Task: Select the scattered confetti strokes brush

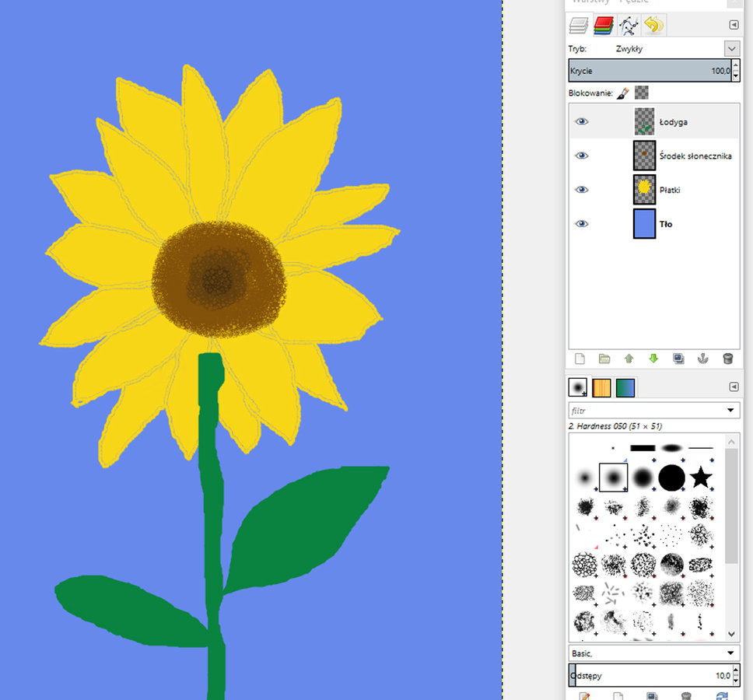Action: click(613, 593)
